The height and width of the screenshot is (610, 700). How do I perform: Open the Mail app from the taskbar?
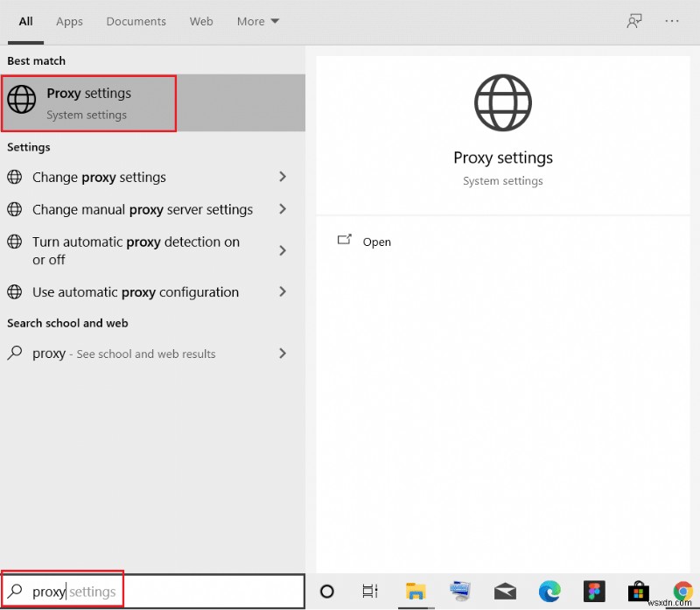pyautogui.click(x=505, y=592)
